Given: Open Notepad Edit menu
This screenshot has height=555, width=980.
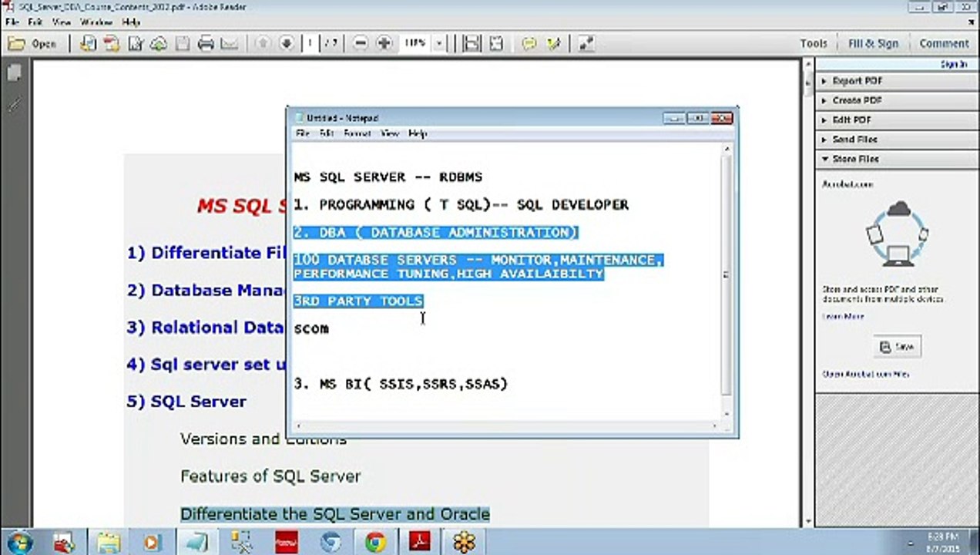Looking at the screenshot, I should click(x=327, y=134).
